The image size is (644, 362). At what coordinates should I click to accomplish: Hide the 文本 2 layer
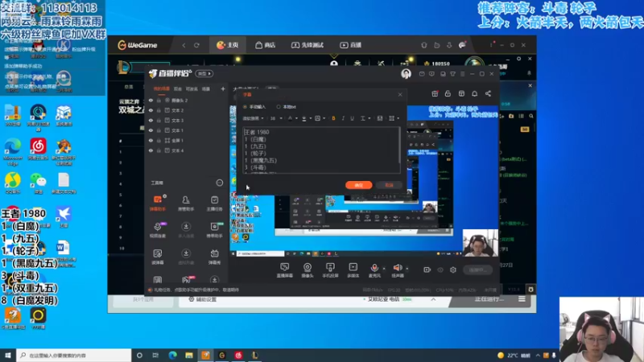click(151, 110)
